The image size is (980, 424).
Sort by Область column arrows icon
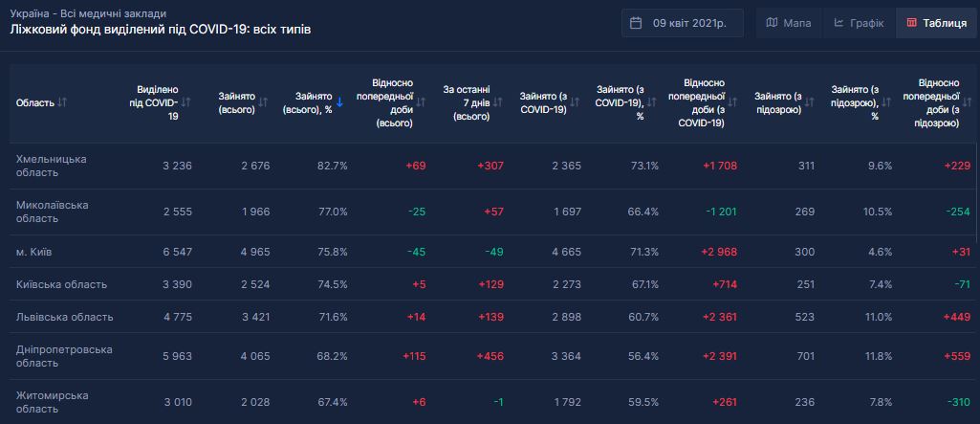click(62, 102)
